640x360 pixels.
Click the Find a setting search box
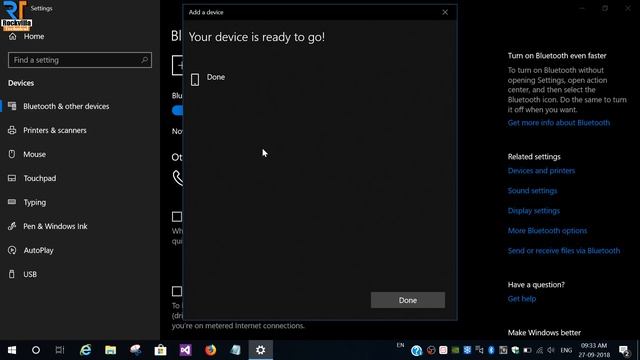tap(80, 60)
